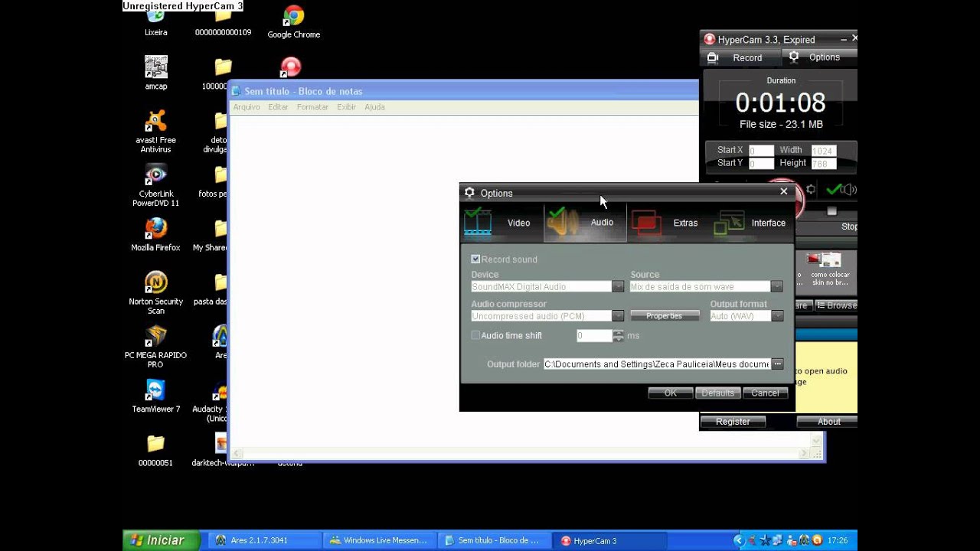Click the HyperCam title bar logo icon

coord(710,39)
